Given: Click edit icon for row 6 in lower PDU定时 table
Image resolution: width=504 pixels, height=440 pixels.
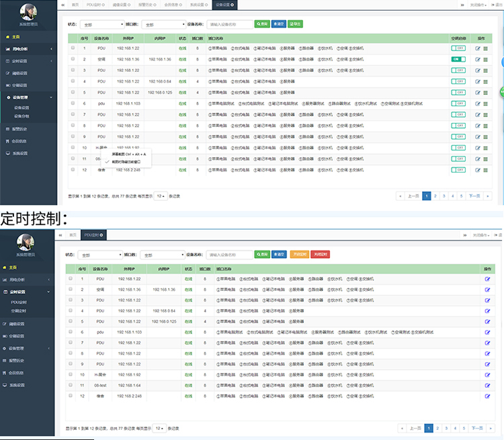Looking at the screenshot, I should click(487, 332).
